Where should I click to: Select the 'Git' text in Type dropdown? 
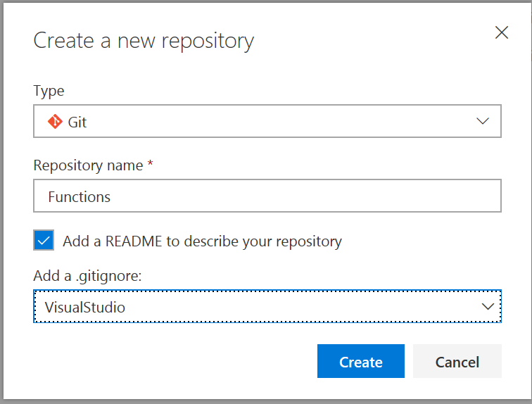(77, 122)
